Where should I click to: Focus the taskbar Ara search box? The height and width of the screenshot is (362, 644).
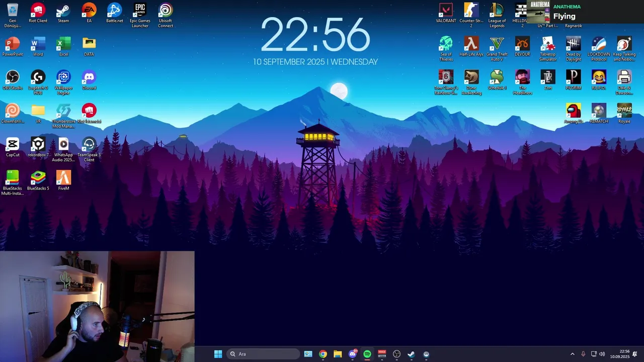point(263,354)
